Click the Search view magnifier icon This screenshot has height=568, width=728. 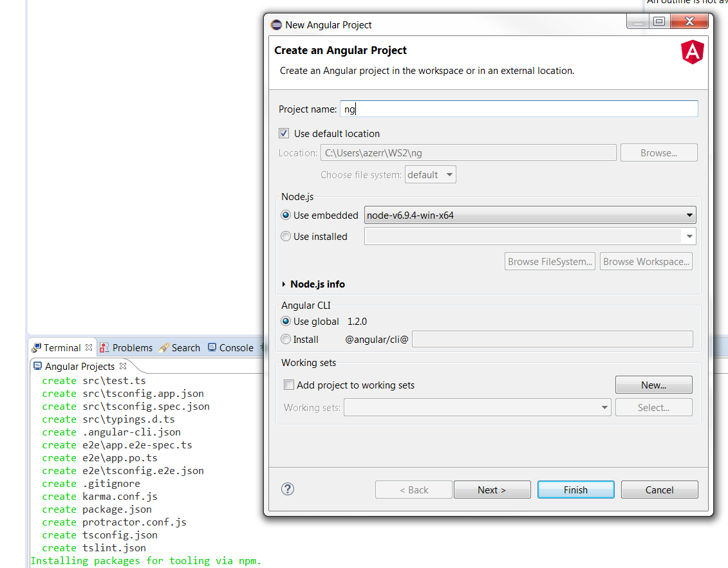[165, 347]
